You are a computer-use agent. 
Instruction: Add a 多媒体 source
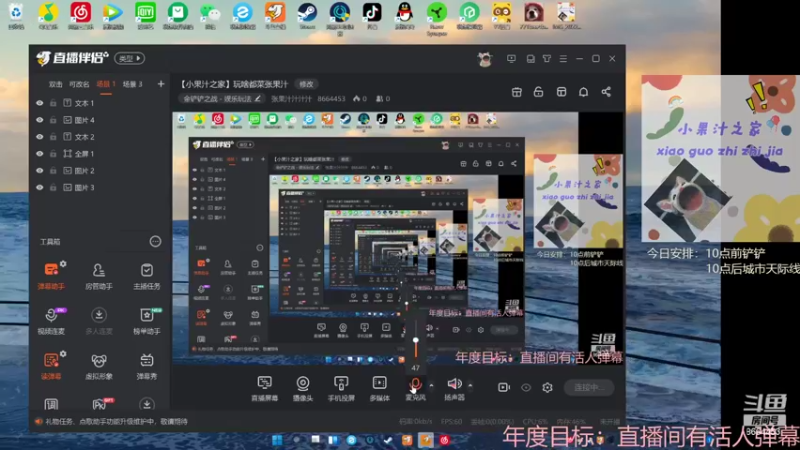pyautogui.click(x=379, y=388)
